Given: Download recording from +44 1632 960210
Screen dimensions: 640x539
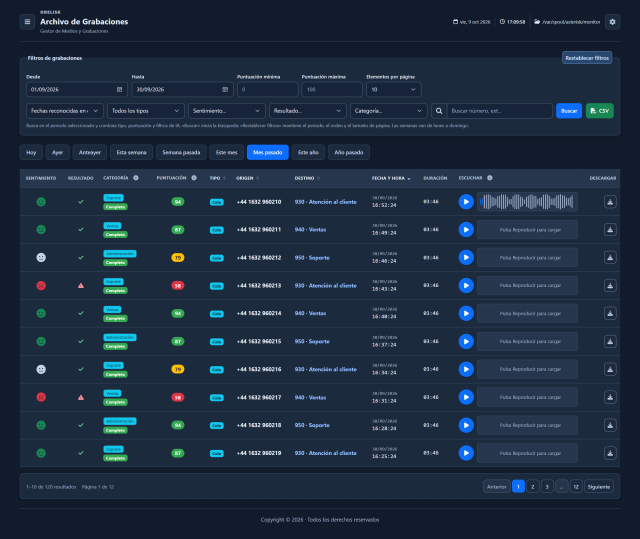Looking at the screenshot, I should pyautogui.click(x=610, y=202).
